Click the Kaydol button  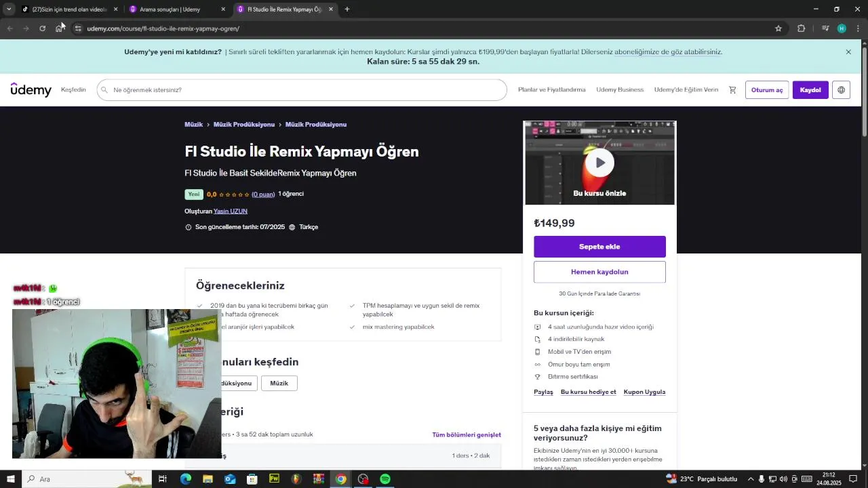pyautogui.click(x=810, y=90)
